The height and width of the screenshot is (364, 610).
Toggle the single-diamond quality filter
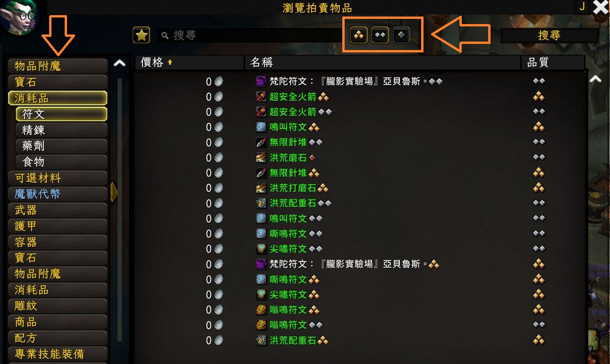click(x=401, y=35)
